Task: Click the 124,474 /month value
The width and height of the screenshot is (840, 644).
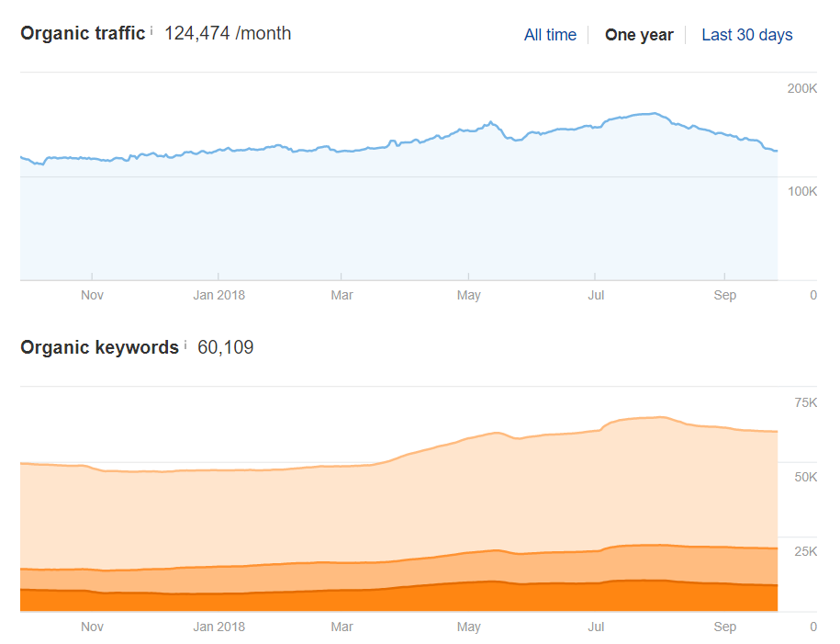Action: (228, 33)
